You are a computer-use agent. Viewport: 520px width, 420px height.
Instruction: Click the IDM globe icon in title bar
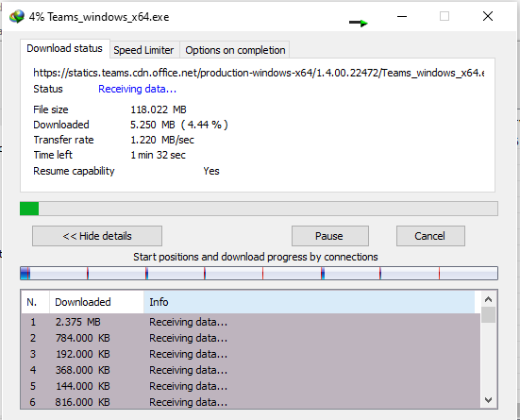(17, 16)
